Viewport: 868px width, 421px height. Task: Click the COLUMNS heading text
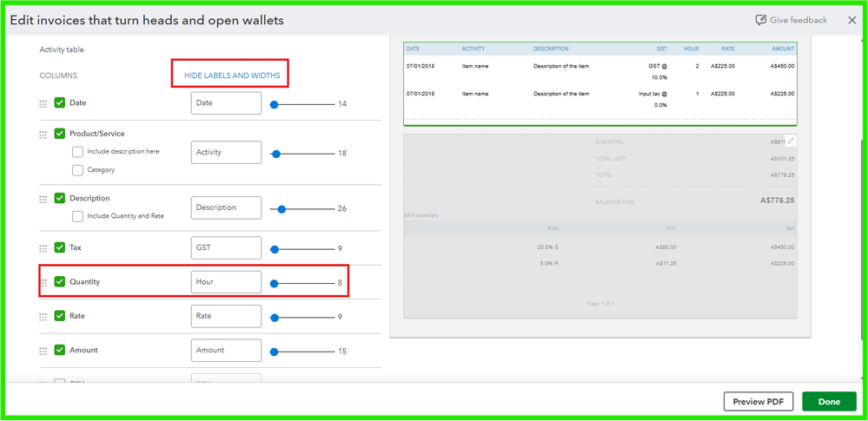58,76
